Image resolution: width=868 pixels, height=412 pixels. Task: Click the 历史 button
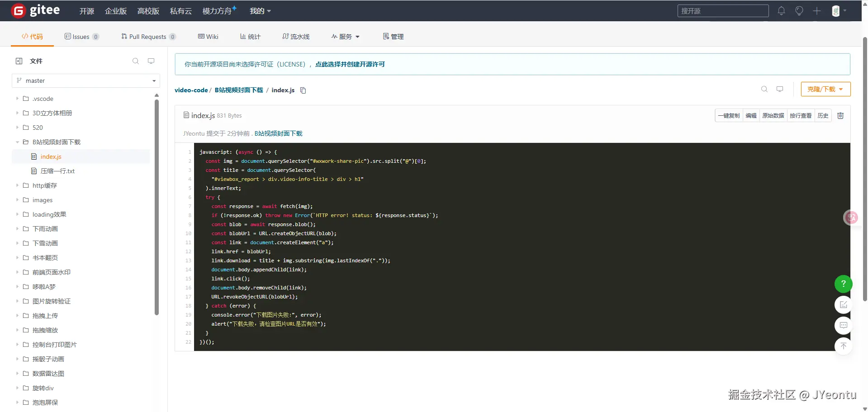point(823,116)
